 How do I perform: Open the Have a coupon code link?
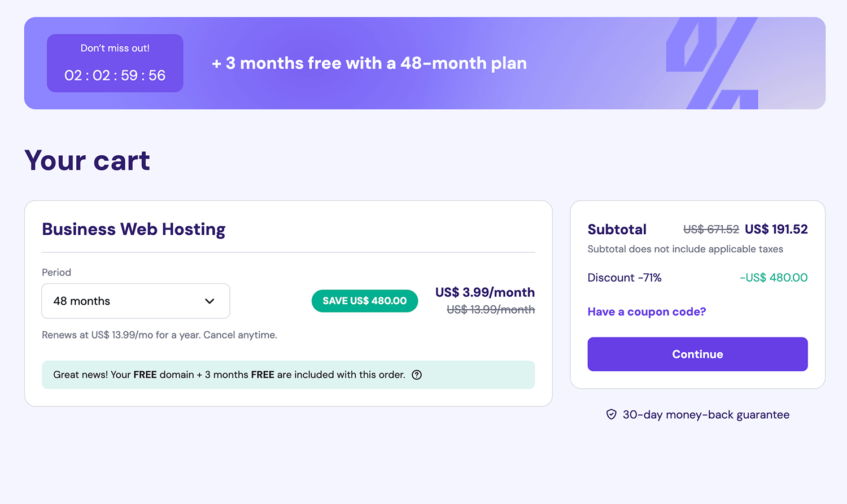click(x=647, y=312)
